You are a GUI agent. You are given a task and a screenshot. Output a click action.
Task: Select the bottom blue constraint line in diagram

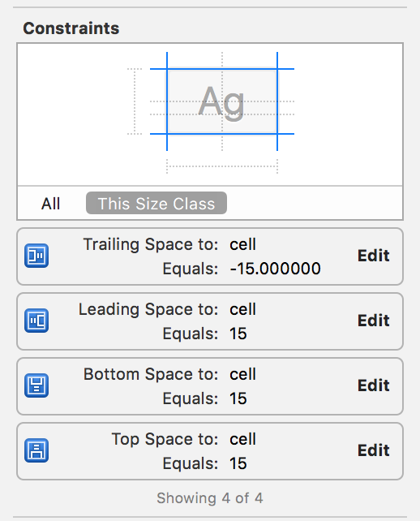(x=222, y=134)
